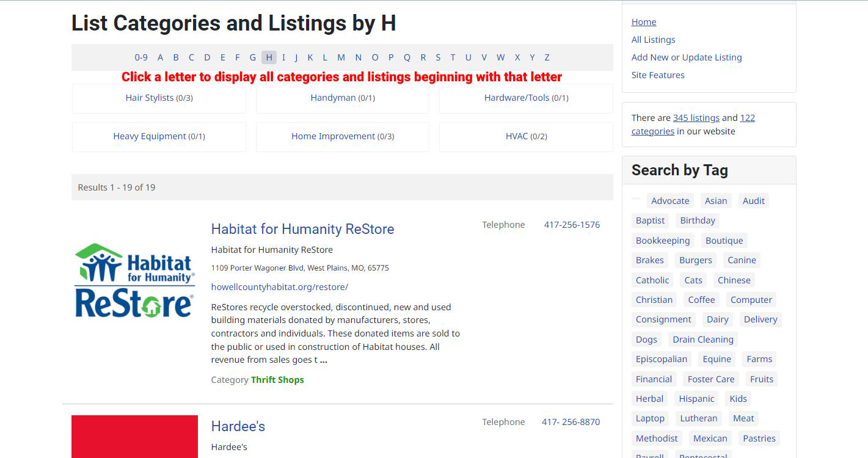868x458 pixels.
Task: Click the ReStore address 1109 Porter Wagoner Blvd
Action: pyautogui.click(x=300, y=268)
